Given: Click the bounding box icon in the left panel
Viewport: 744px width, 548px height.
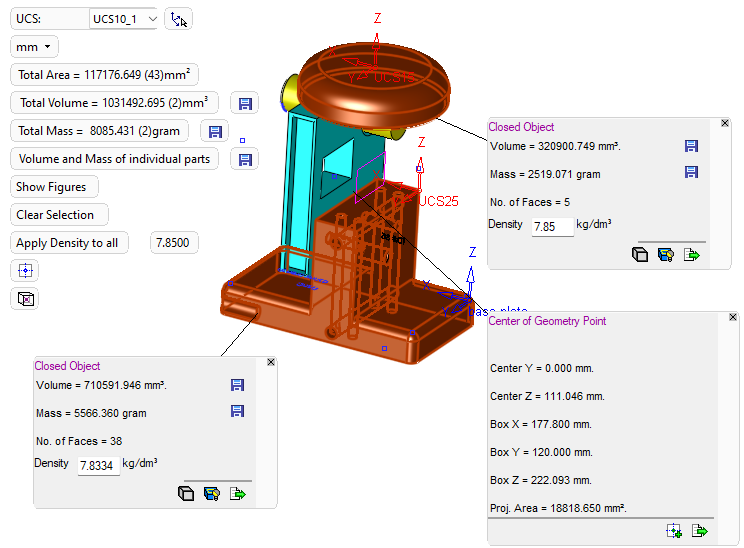Looking at the screenshot, I should pyautogui.click(x=25, y=299).
